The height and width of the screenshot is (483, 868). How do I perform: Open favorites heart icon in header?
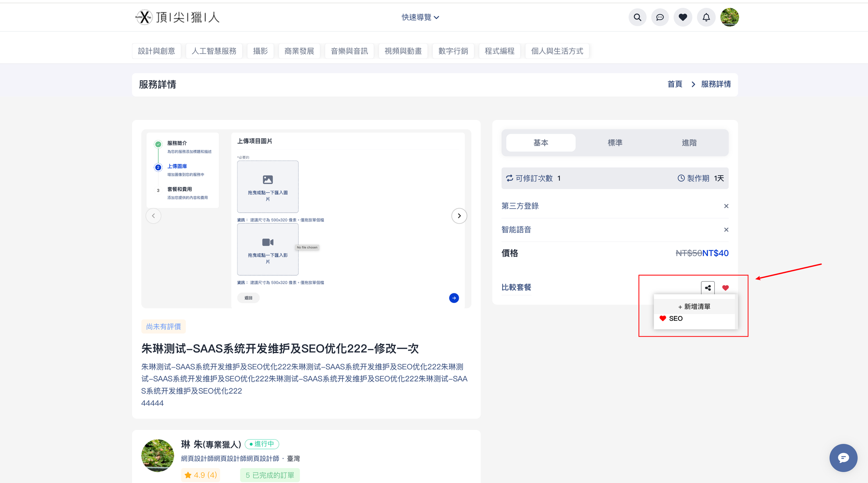pyautogui.click(x=683, y=17)
